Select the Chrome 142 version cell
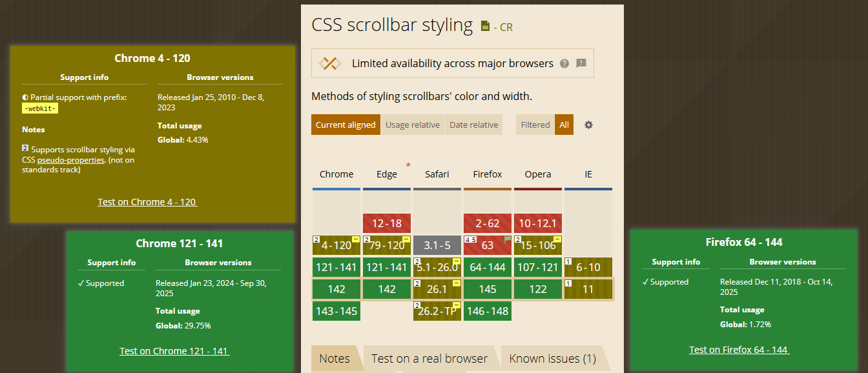 click(x=336, y=288)
